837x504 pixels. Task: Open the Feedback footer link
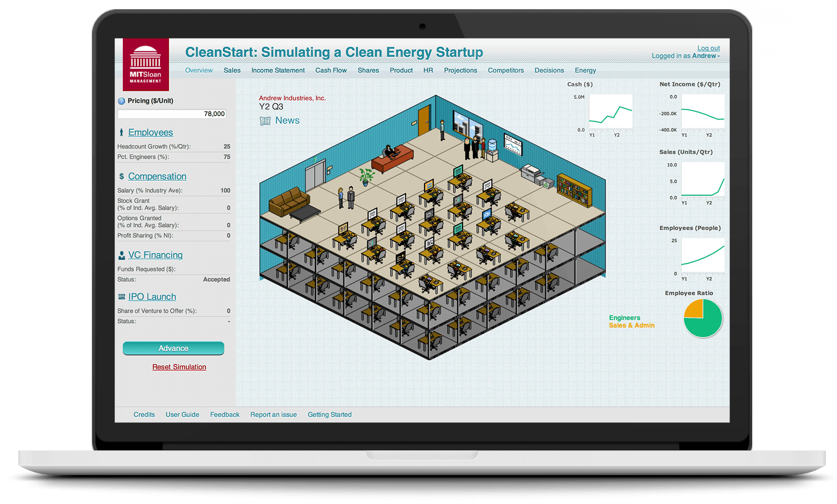tap(225, 415)
